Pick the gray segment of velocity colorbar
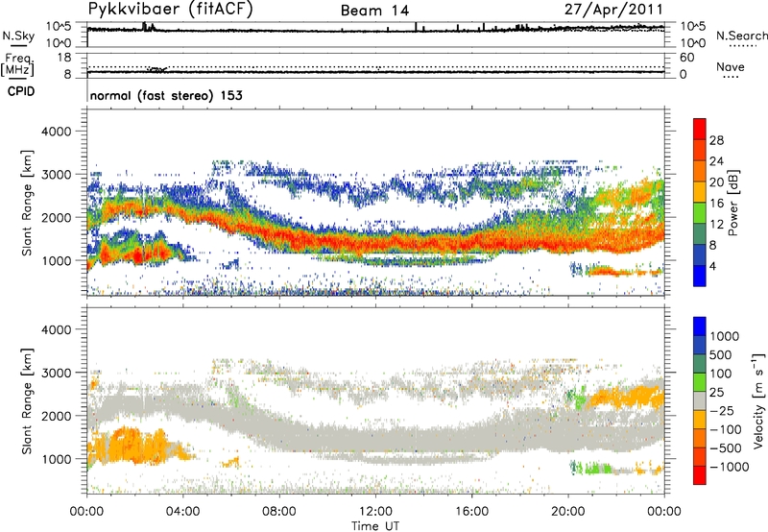 pyautogui.click(x=700, y=400)
